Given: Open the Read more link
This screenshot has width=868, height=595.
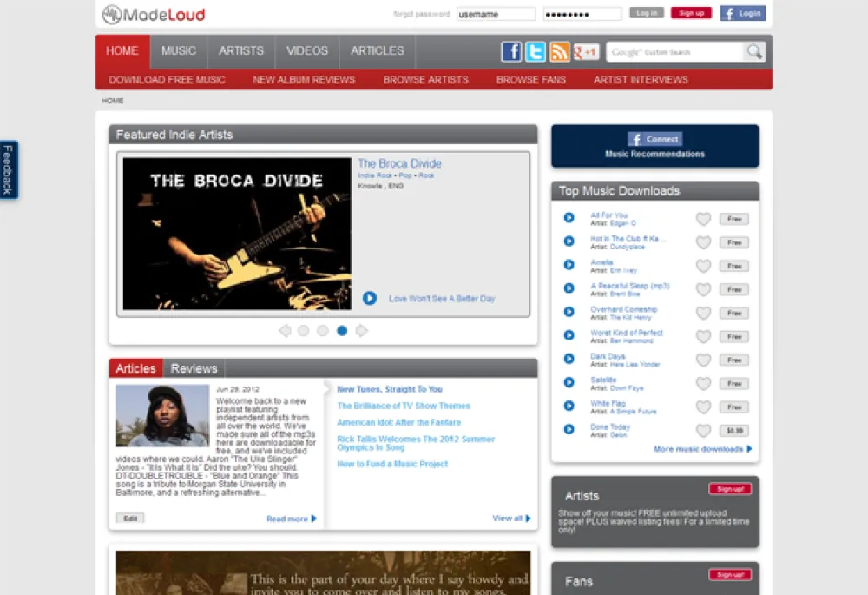Looking at the screenshot, I should coord(291,519).
